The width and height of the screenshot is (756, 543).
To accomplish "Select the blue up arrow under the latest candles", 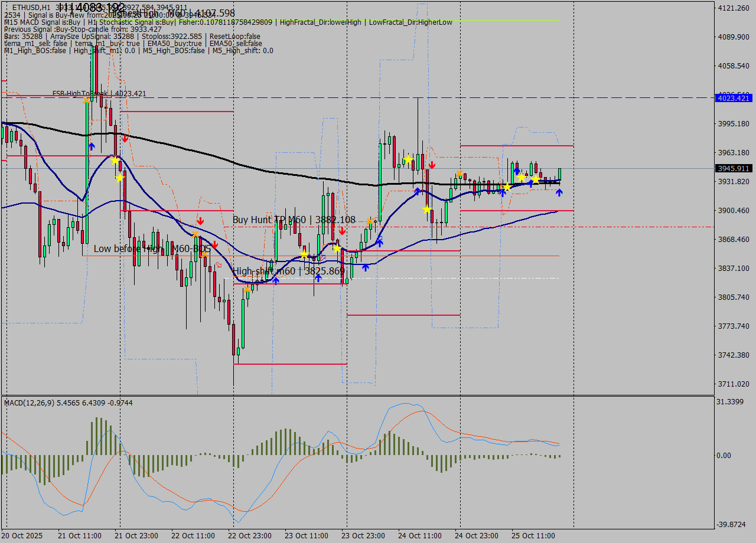I will click(559, 192).
